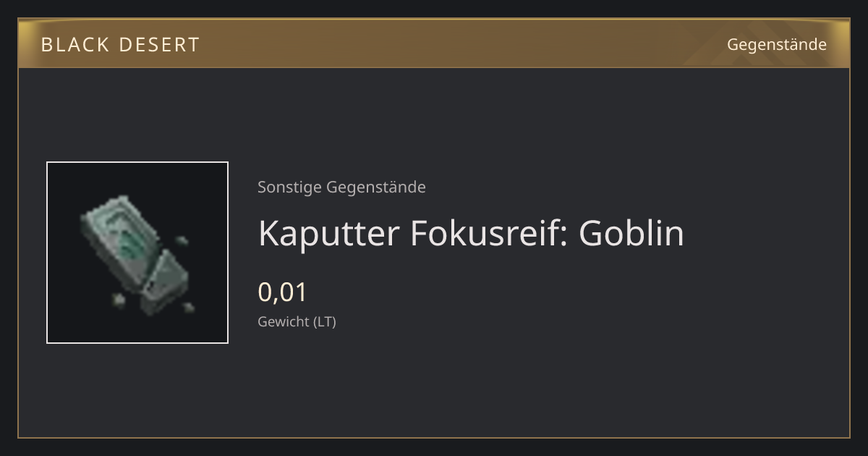Choose the word Goblin in the title
The height and width of the screenshot is (456, 868).
pyautogui.click(x=631, y=233)
